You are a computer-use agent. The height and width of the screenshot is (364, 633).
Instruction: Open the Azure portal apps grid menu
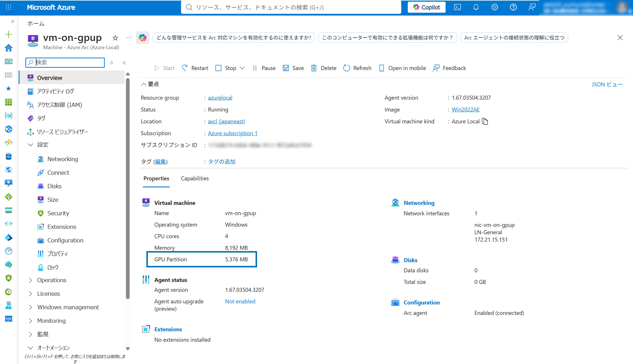(8, 7)
